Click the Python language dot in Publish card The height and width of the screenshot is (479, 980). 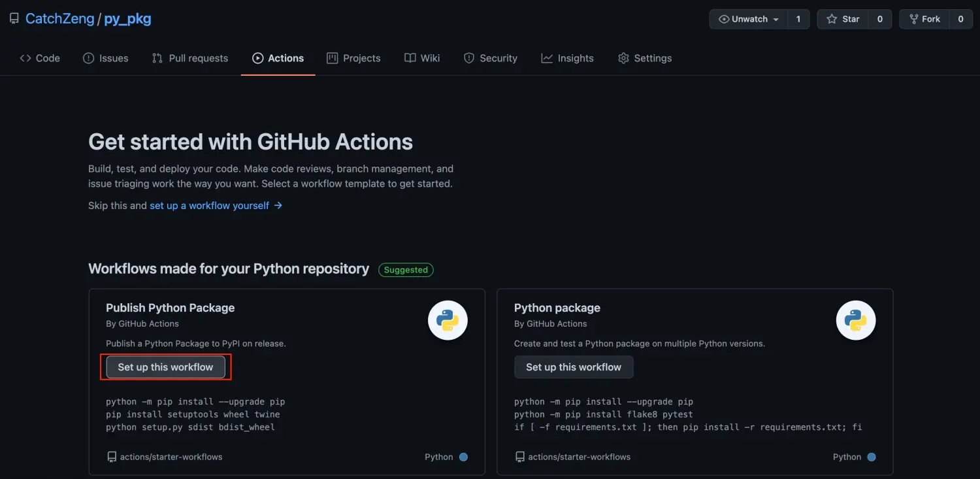pos(463,457)
